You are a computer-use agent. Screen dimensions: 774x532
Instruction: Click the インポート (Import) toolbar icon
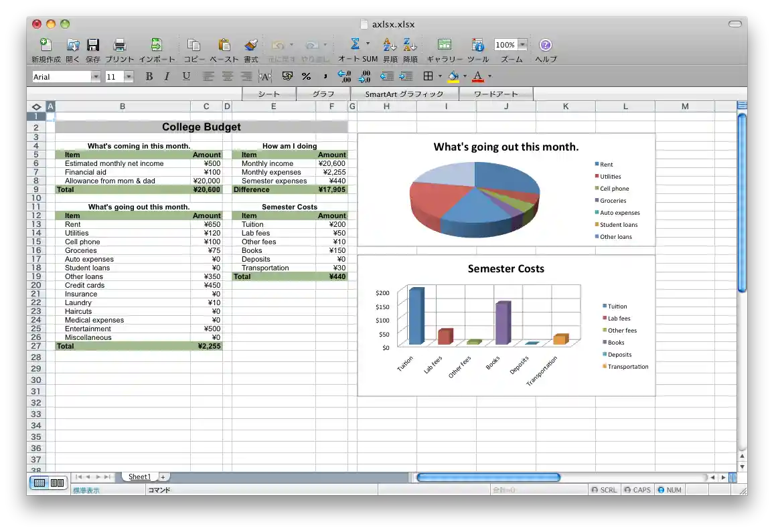[x=157, y=45]
